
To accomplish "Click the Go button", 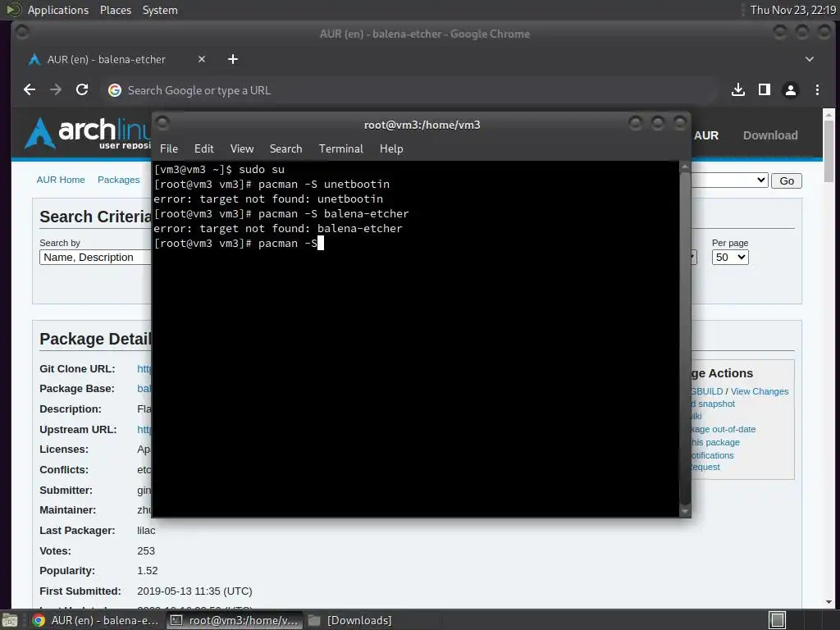I will (x=787, y=181).
